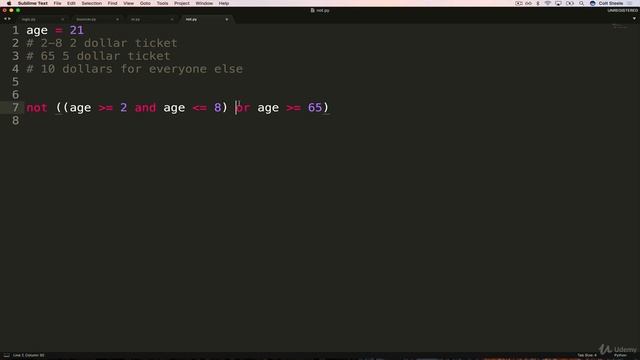Open the Notification Center icon
This screenshot has width=640, height=360.
tap(630, 3)
